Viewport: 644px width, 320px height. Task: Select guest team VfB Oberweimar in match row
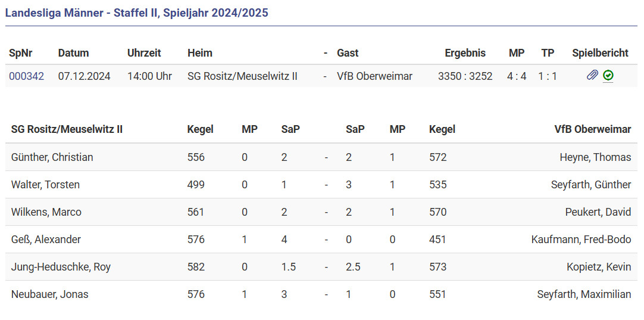pyautogui.click(x=374, y=76)
